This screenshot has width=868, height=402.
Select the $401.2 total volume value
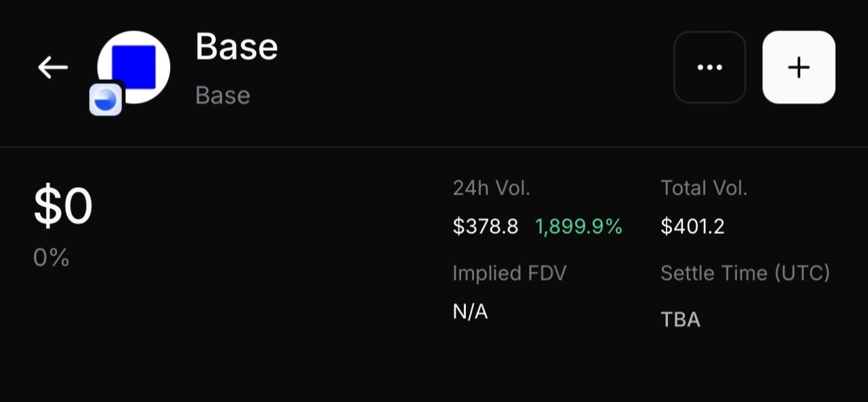pyautogui.click(x=692, y=226)
